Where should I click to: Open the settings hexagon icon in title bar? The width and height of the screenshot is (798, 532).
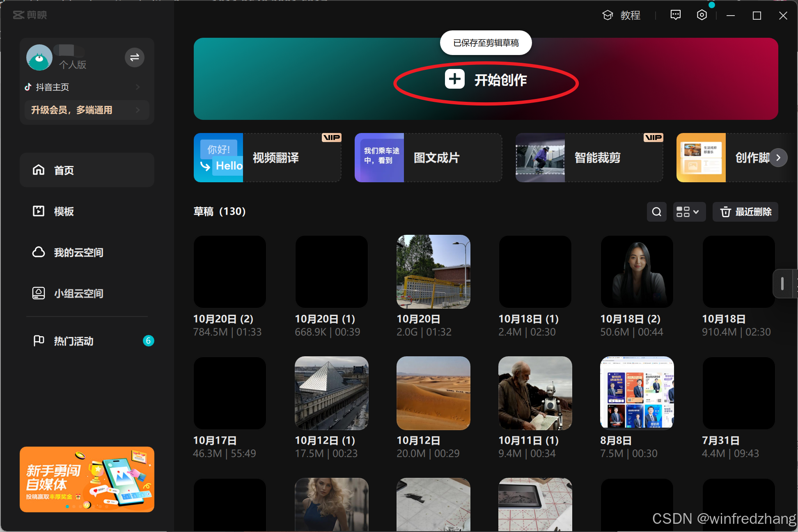[702, 15]
